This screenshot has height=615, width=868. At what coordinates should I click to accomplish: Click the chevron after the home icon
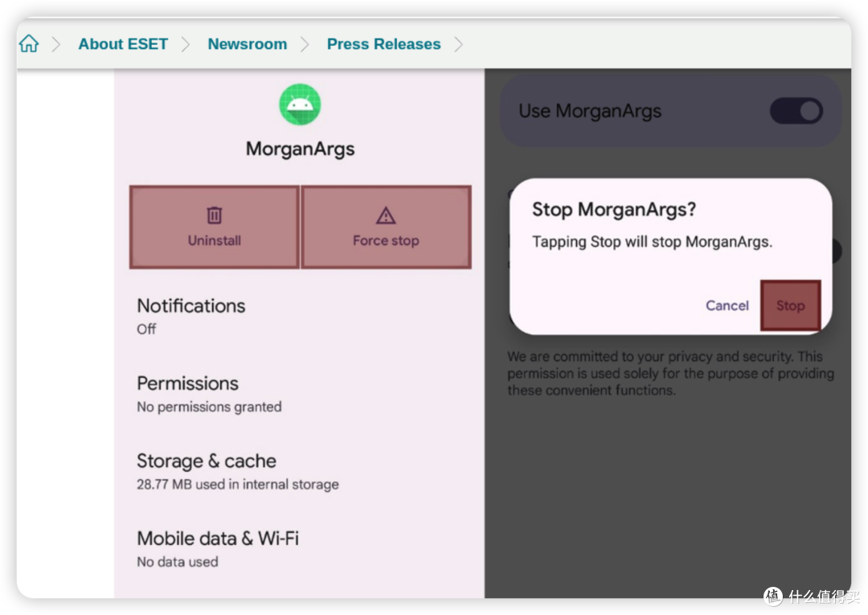(x=56, y=44)
